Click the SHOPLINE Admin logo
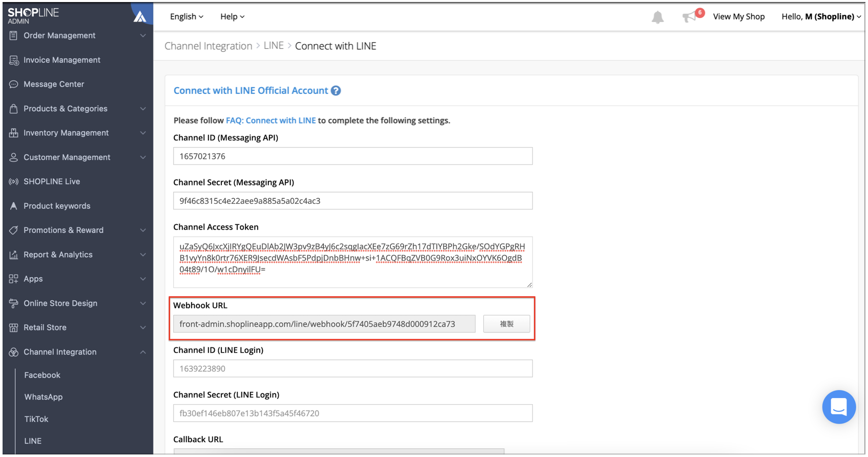868x457 pixels. (x=33, y=15)
